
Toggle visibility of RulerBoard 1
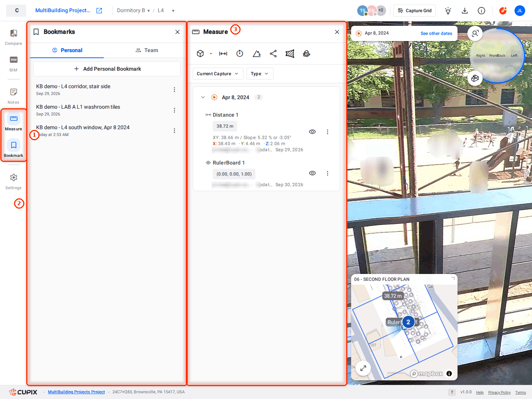click(312, 173)
